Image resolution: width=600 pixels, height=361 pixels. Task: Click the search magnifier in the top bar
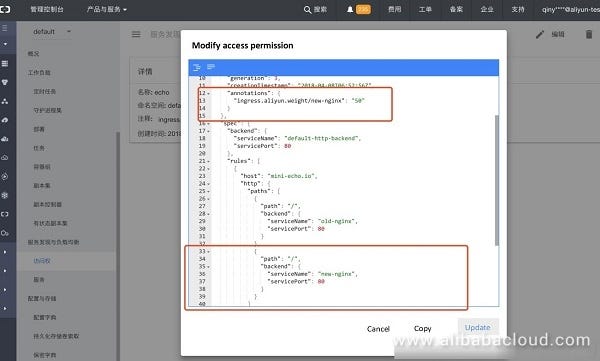pos(307,10)
